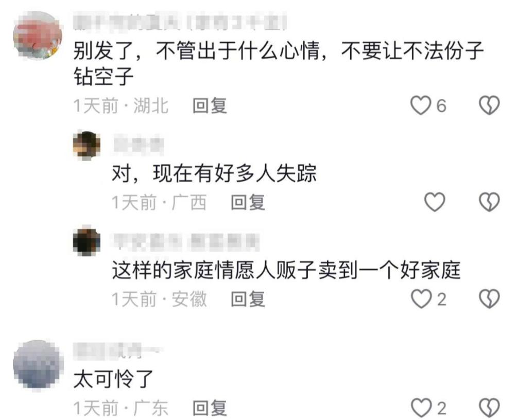Image resolution: width=517 pixels, height=420 pixels.
Task: Open the avatar of the 太可怜了 commenter
Action: (38, 365)
